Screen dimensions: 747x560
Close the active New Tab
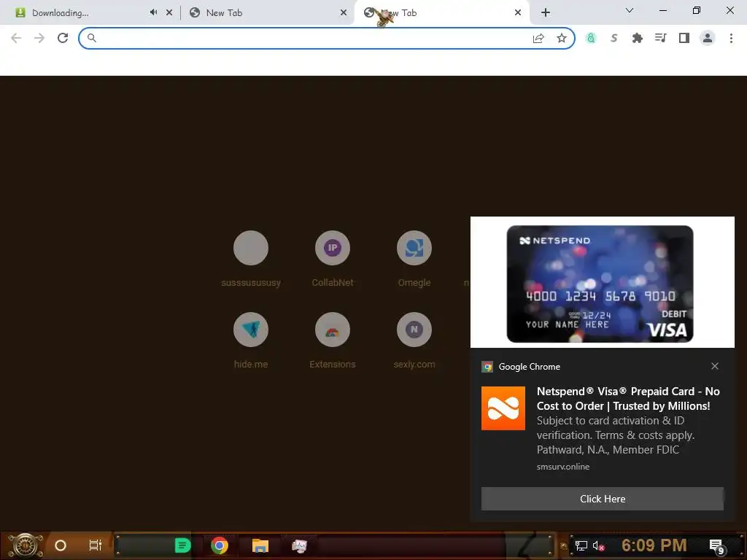coord(518,13)
